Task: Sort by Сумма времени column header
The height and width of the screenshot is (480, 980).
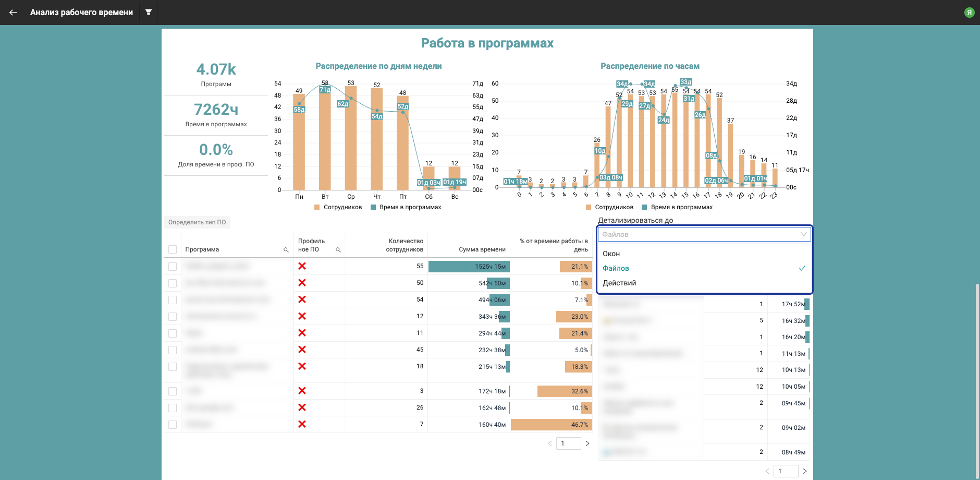Action: [x=482, y=249]
